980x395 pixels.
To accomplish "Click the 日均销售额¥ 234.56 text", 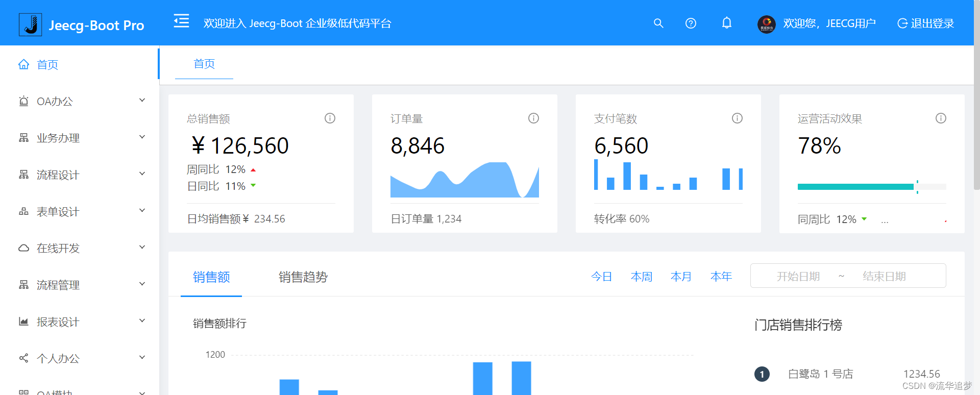I will 236,219.
